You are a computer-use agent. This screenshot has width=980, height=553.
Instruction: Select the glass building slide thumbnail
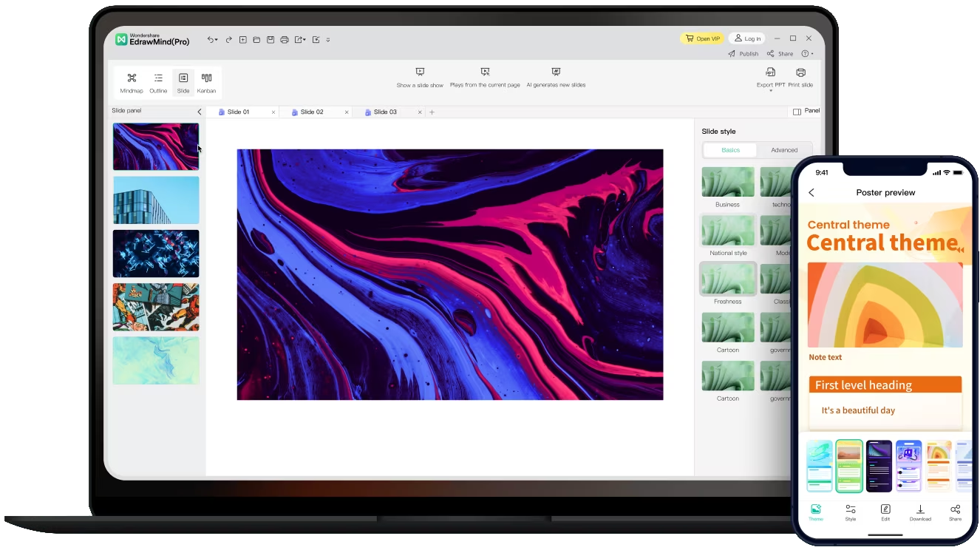156,200
